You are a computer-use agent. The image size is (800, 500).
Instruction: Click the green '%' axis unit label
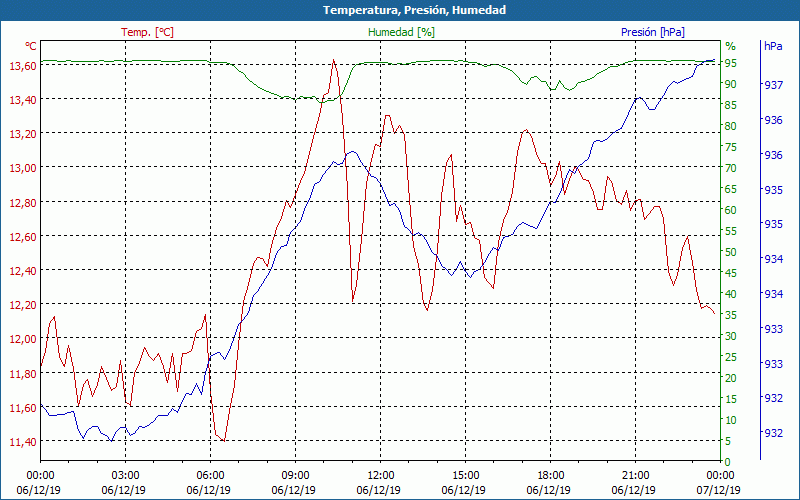coord(731,46)
